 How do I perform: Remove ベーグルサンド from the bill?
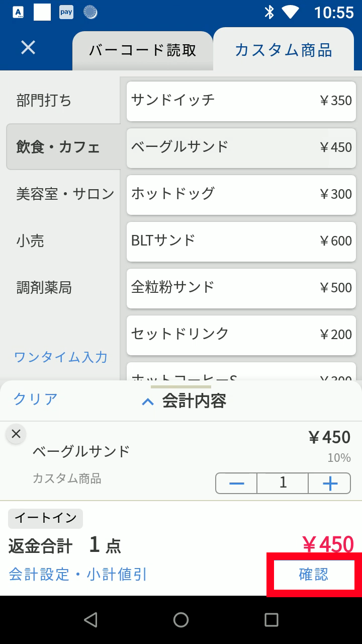click(x=16, y=434)
